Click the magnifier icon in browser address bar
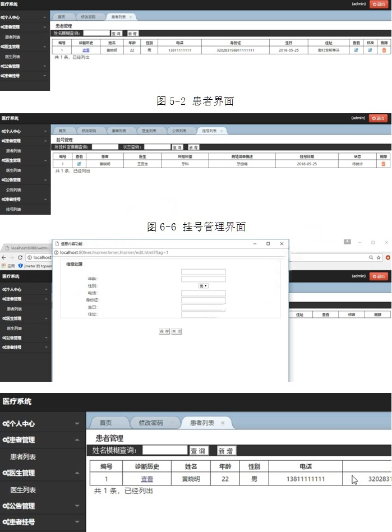The height and width of the screenshot is (532, 392). point(371,257)
